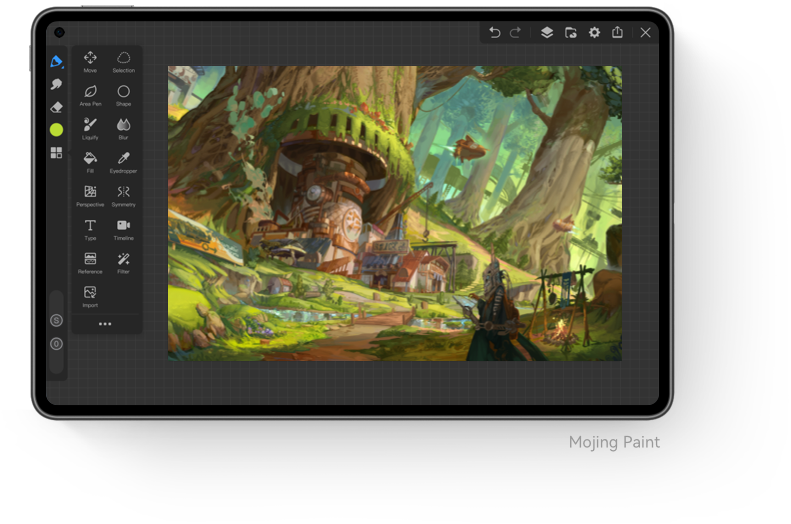
Task: Select the Liquify tool
Action: (90, 129)
